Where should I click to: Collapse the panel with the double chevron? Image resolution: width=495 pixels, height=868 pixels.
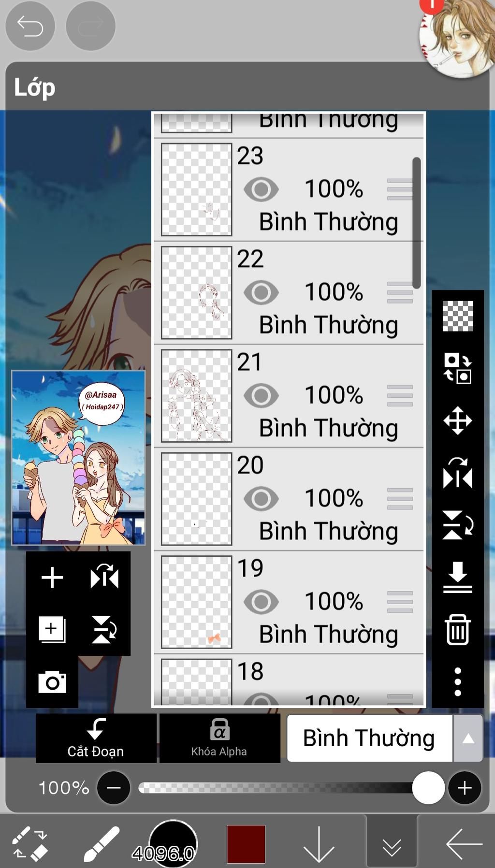tap(392, 844)
